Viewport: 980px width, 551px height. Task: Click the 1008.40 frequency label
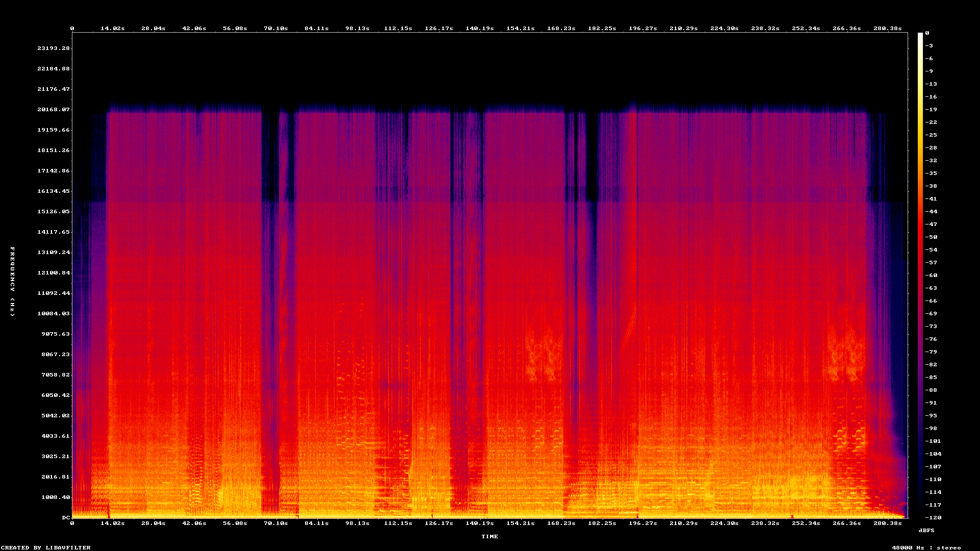56,497
